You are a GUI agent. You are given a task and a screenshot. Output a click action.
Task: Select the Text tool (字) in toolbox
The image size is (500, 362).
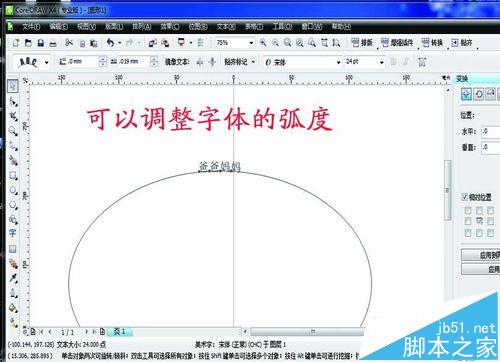(13, 233)
